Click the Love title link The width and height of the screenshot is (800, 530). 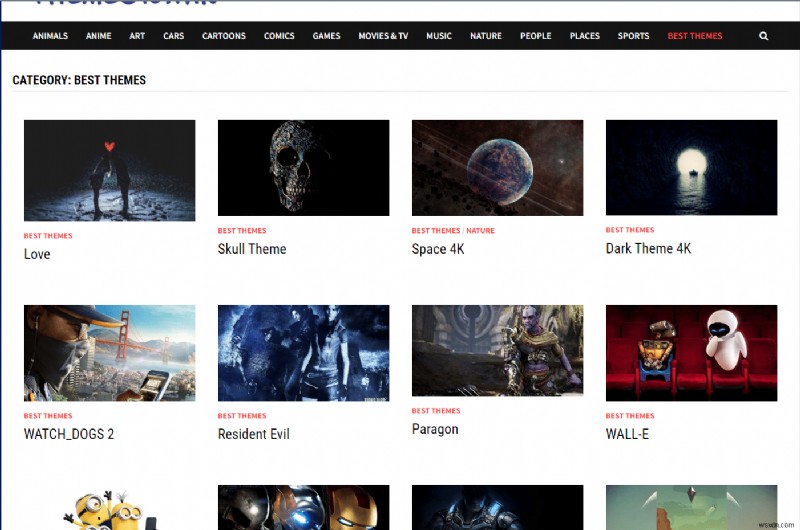coord(37,254)
